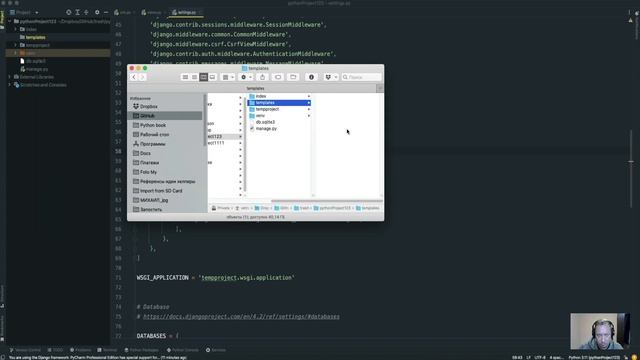
Task: Click the Finder sidebar vertical scrollbar
Action: [x=204, y=120]
